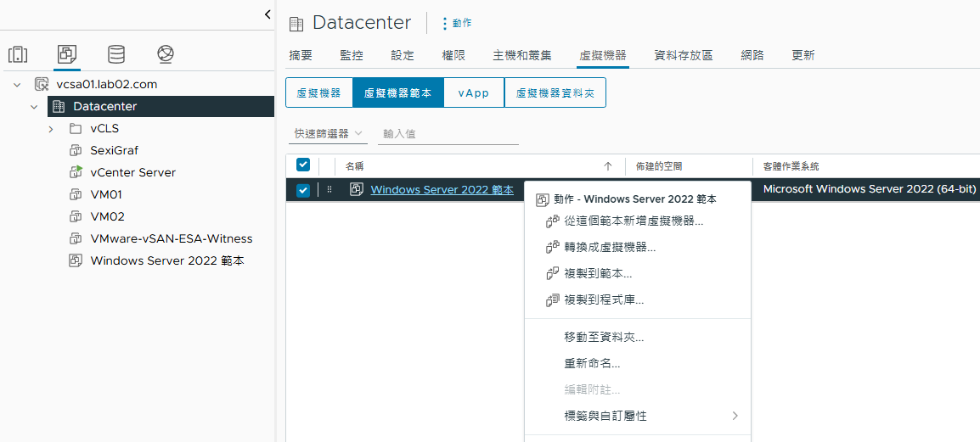Open the 動作 actions menu in header
Screen dimensions: 980x442
tap(457, 23)
